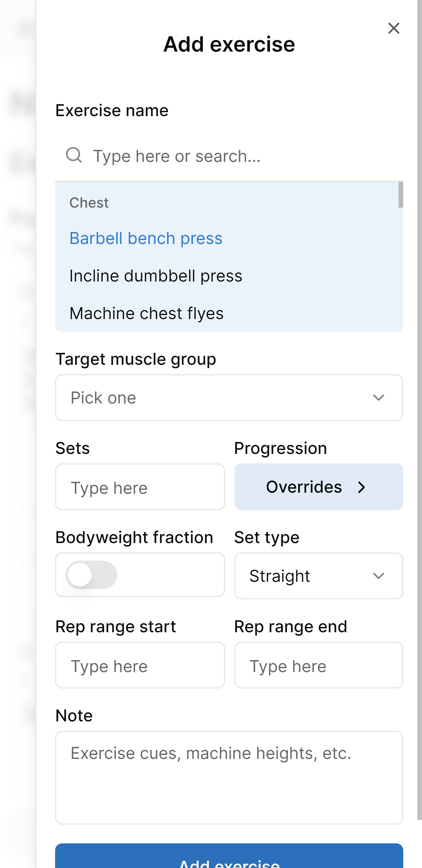
Task: Pick Machine chest flyes suggestion
Action: pos(146,313)
